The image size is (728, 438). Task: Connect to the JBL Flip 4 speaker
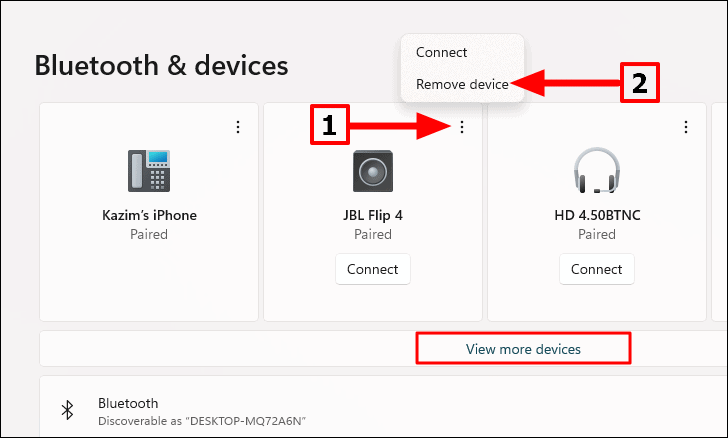pos(373,269)
